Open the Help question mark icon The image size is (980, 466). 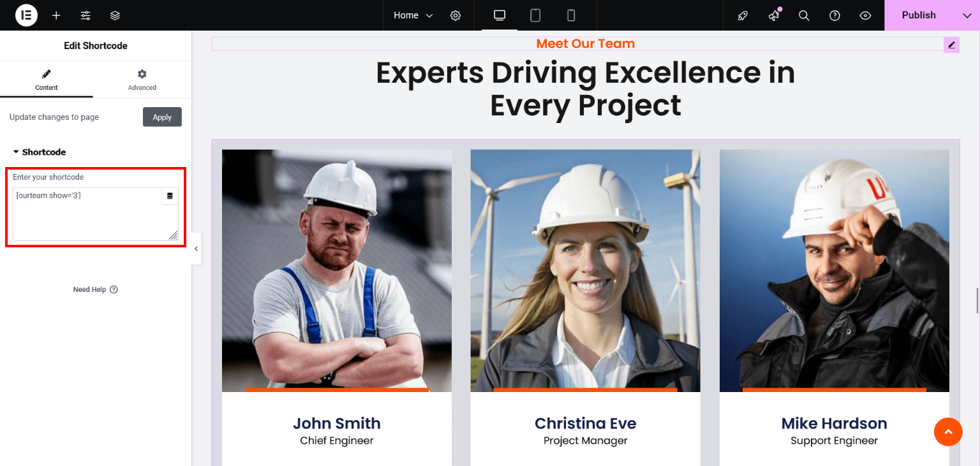(x=835, y=15)
